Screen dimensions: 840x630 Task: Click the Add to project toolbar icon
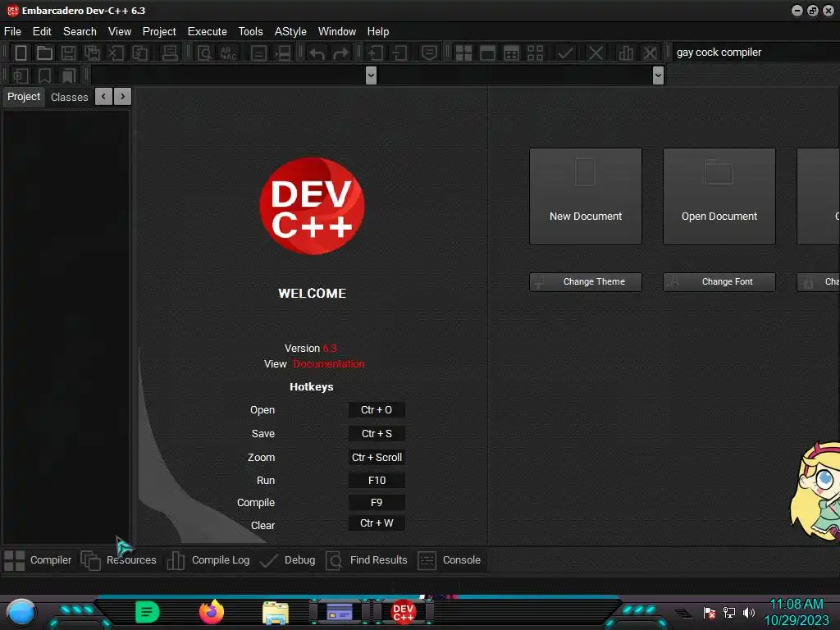coord(376,52)
